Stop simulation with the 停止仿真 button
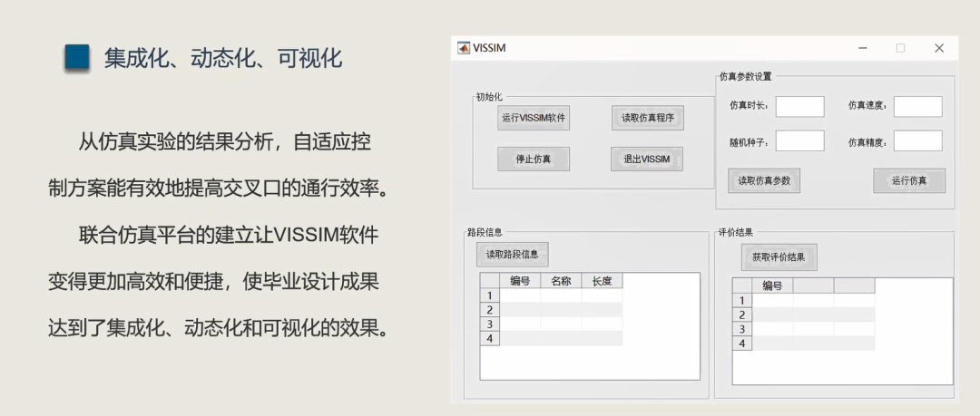The width and height of the screenshot is (980, 416). click(533, 159)
